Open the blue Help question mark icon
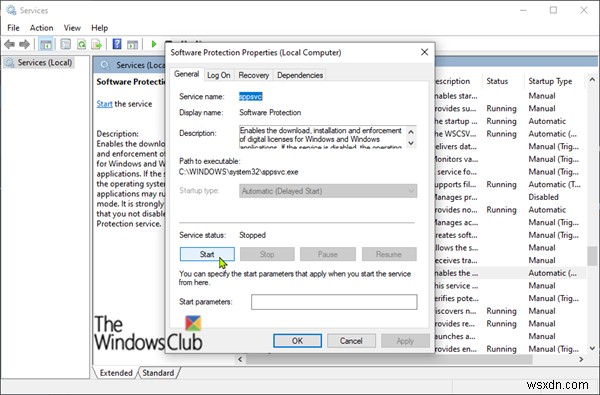 pos(117,44)
